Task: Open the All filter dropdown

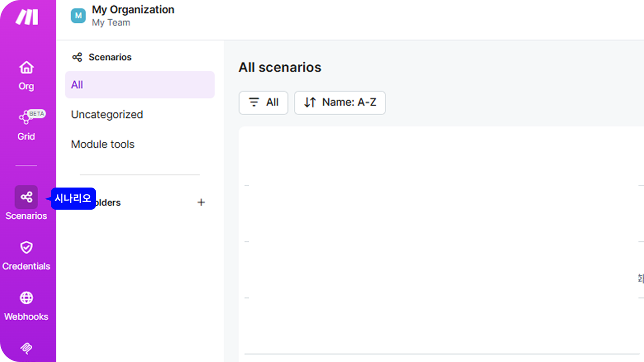Action: coord(264,103)
